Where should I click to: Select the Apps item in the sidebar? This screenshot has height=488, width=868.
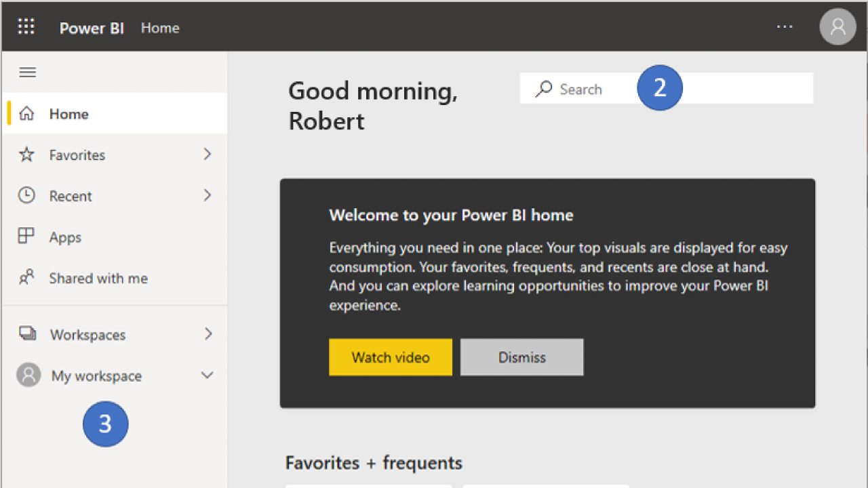(x=64, y=237)
